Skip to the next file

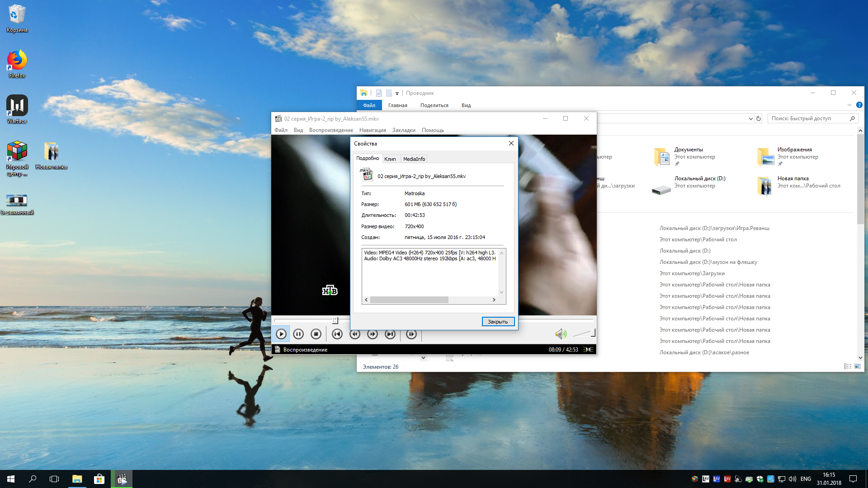390,334
